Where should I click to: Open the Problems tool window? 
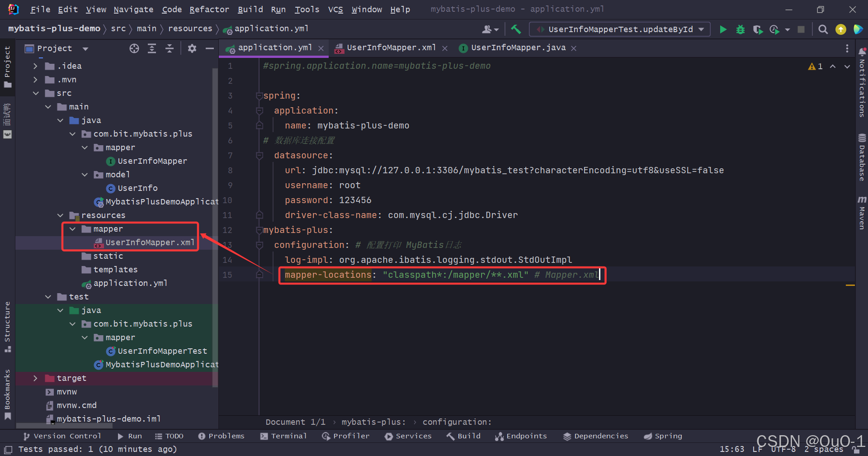pos(221,436)
